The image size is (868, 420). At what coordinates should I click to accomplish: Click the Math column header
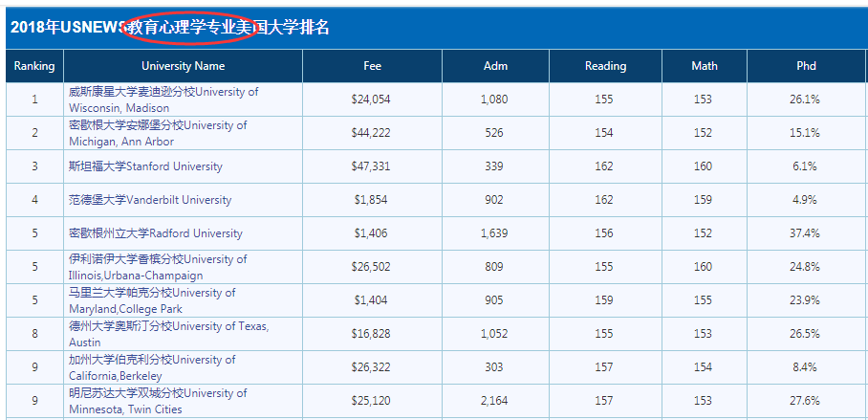[705, 66]
